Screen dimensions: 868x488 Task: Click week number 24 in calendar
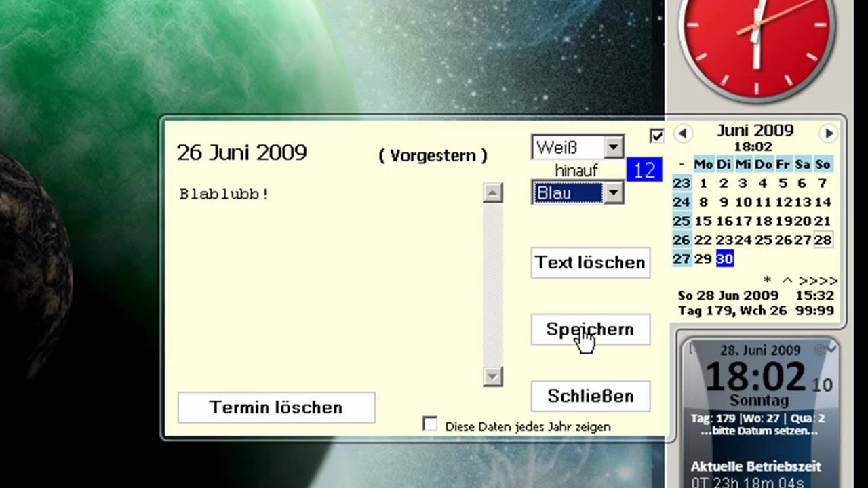click(x=682, y=202)
